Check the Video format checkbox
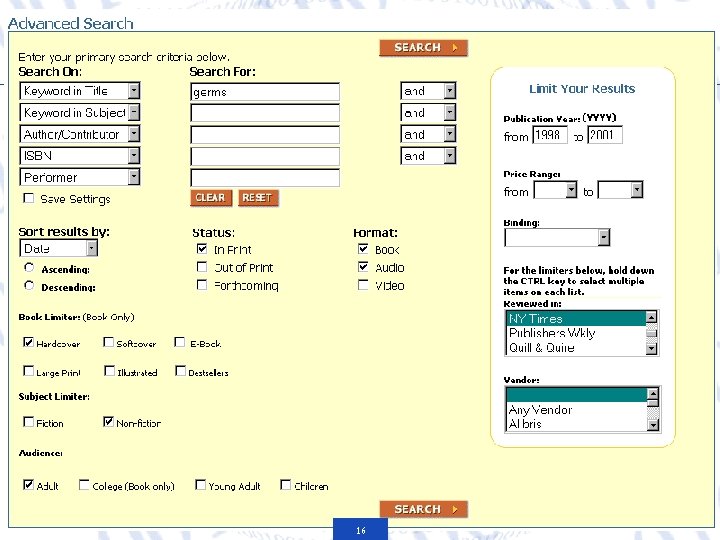The height and width of the screenshot is (540, 720). pos(363,285)
